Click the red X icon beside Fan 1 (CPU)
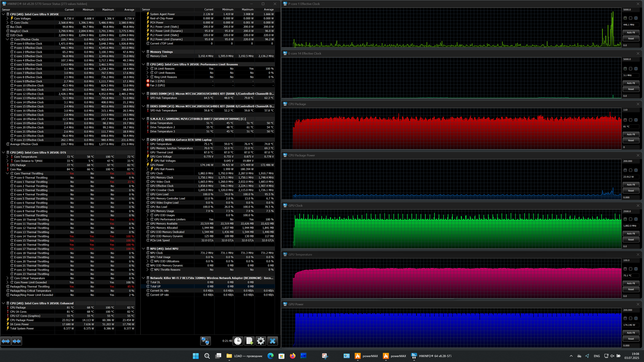This screenshot has width=644, height=362. click(x=148, y=81)
